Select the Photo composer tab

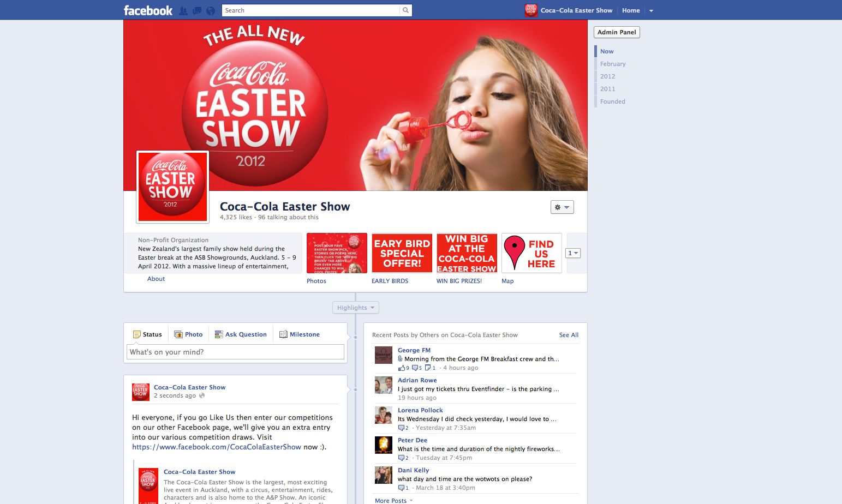(188, 334)
